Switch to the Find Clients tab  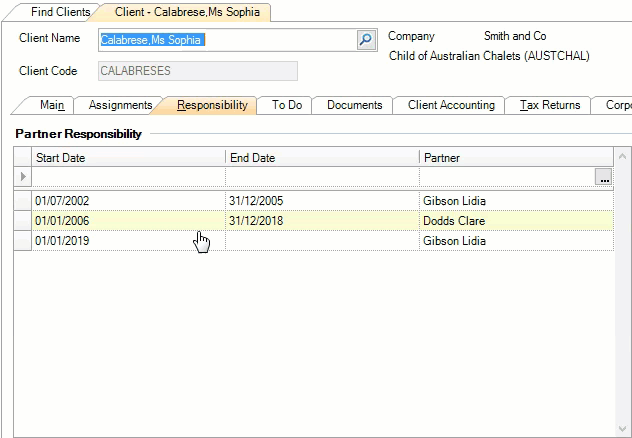[x=60, y=12]
